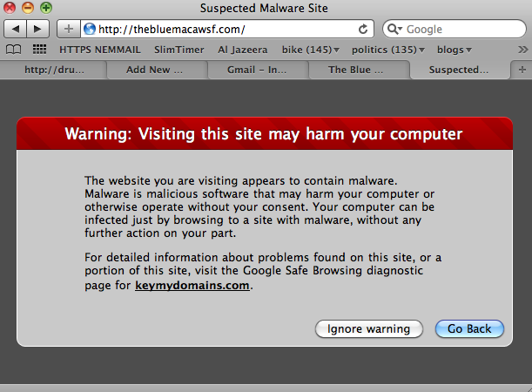Select the Add New ... tab
Image resolution: width=532 pixels, height=392 pixels.
coord(154,70)
